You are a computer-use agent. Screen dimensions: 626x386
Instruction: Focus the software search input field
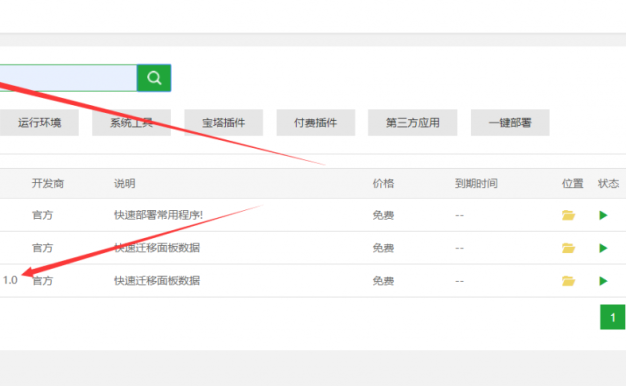(x=68, y=78)
